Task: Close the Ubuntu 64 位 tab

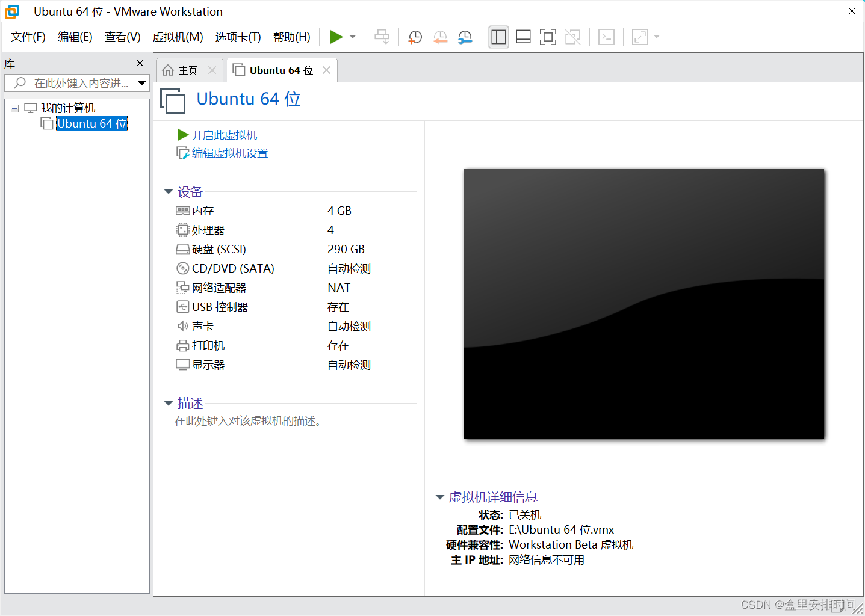Action: (327, 70)
